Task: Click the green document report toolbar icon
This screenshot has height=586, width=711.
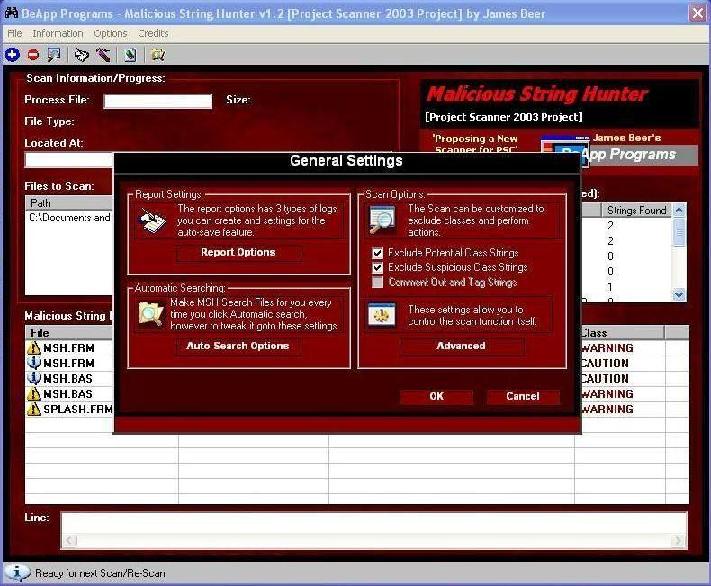Action: pyautogui.click(x=129, y=55)
